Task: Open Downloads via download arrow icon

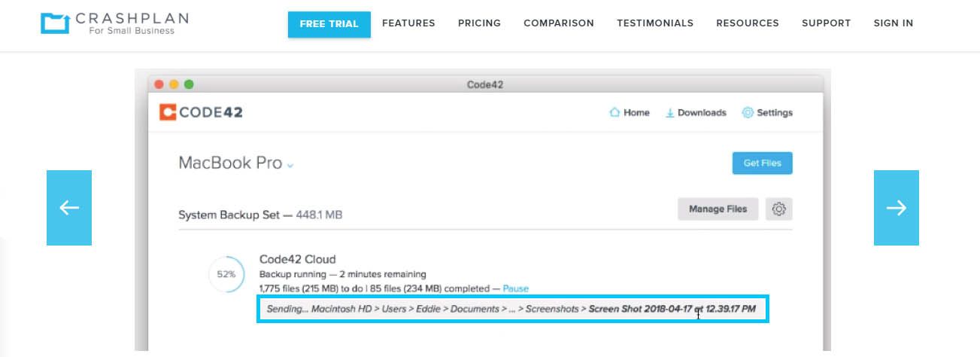Action: tap(669, 112)
